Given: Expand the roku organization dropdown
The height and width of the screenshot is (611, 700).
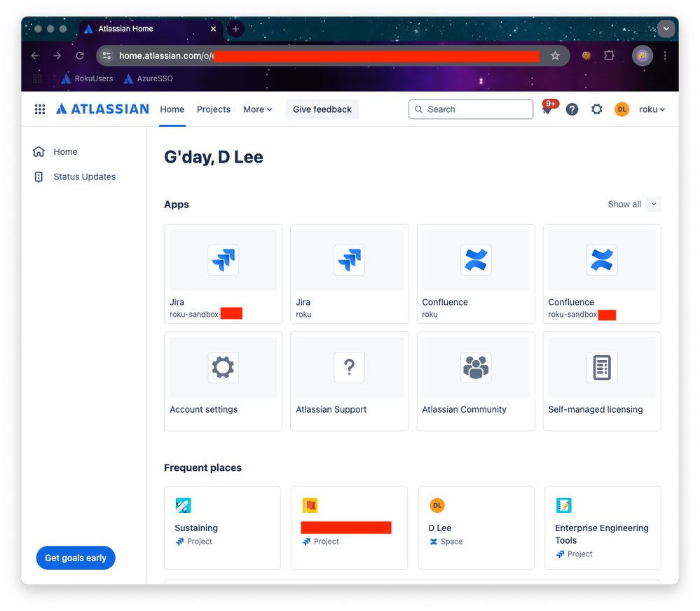Looking at the screenshot, I should [652, 109].
